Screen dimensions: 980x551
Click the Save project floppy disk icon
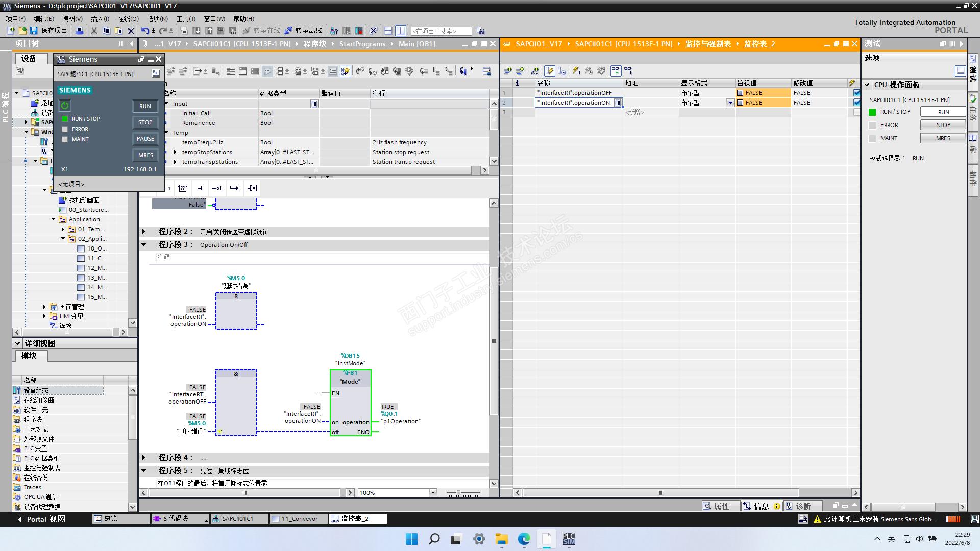(x=34, y=31)
